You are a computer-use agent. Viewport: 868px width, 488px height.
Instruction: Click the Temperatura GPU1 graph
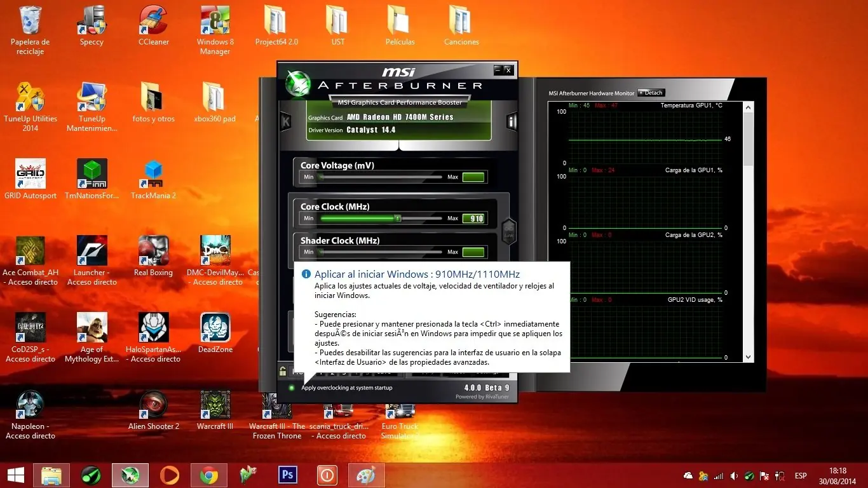point(645,137)
